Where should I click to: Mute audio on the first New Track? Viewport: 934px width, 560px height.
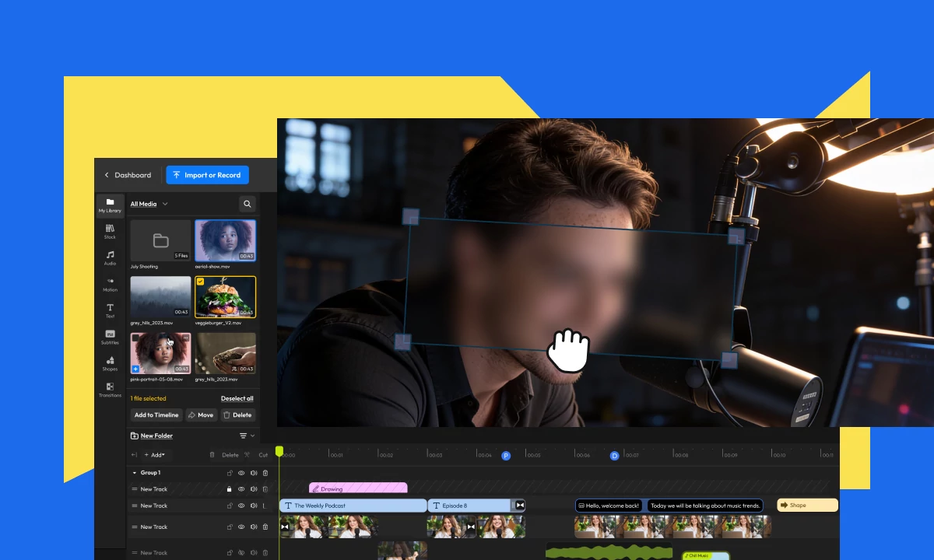(254, 489)
